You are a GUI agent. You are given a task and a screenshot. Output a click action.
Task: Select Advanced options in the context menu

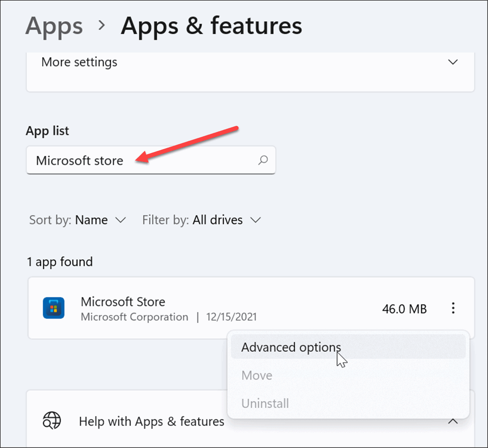click(348, 347)
